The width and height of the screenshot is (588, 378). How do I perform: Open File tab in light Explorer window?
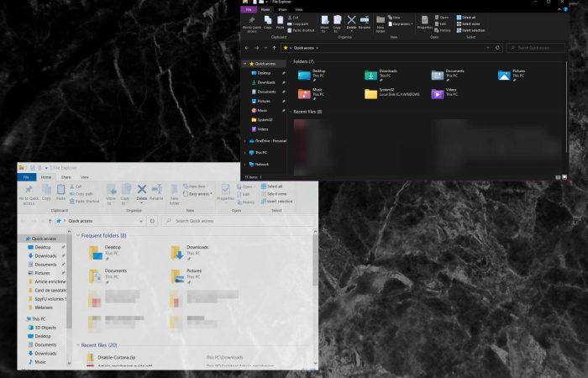[27, 177]
